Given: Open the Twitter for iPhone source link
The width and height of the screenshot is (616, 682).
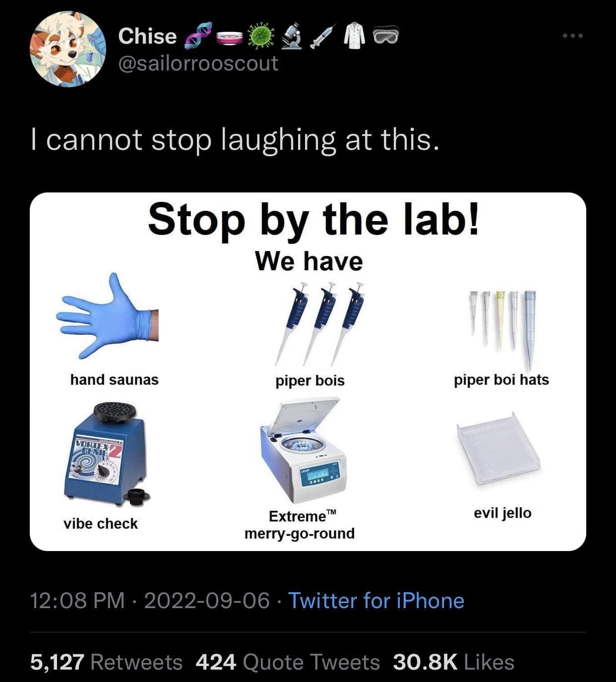Looking at the screenshot, I should pyautogui.click(x=376, y=601).
